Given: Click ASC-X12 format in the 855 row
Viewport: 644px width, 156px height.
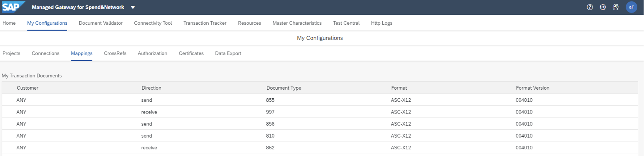Looking at the screenshot, I should click(x=401, y=100).
